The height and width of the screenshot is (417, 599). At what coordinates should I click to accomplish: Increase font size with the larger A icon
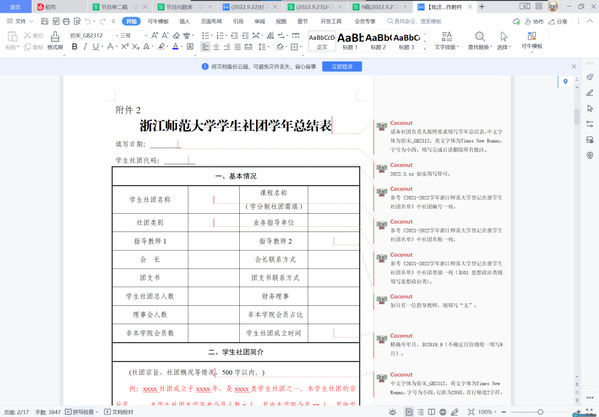pyautogui.click(x=155, y=36)
